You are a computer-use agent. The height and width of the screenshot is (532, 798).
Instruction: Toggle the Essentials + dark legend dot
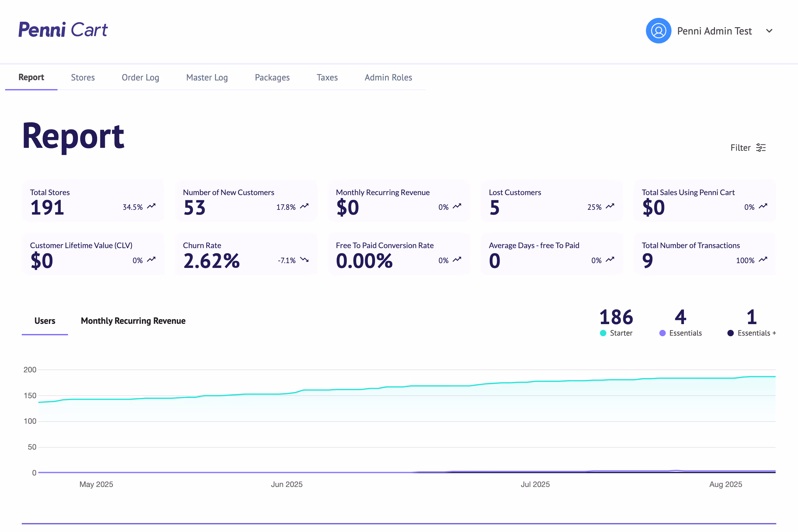pos(731,333)
